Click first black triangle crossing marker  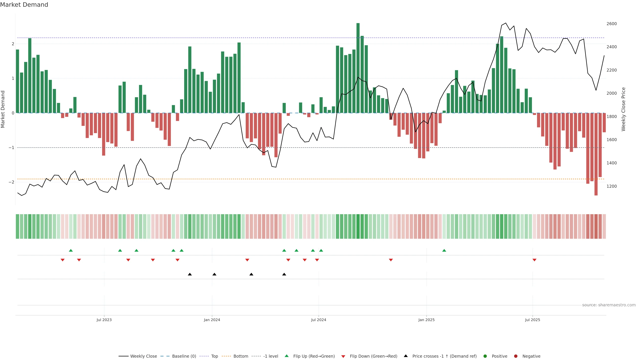tap(190, 274)
